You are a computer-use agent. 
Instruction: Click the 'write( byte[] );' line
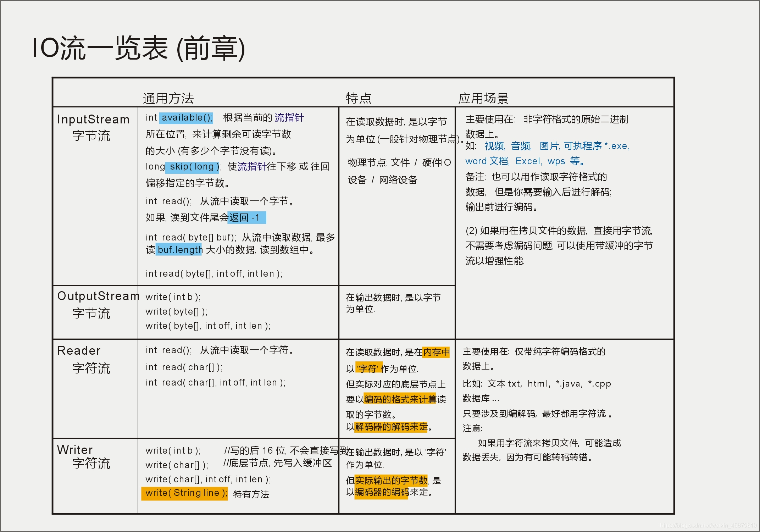177,311
